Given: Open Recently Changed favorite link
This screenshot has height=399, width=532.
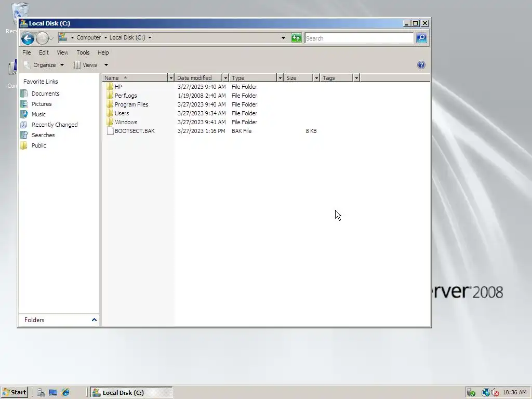Looking at the screenshot, I should (55, 125).
